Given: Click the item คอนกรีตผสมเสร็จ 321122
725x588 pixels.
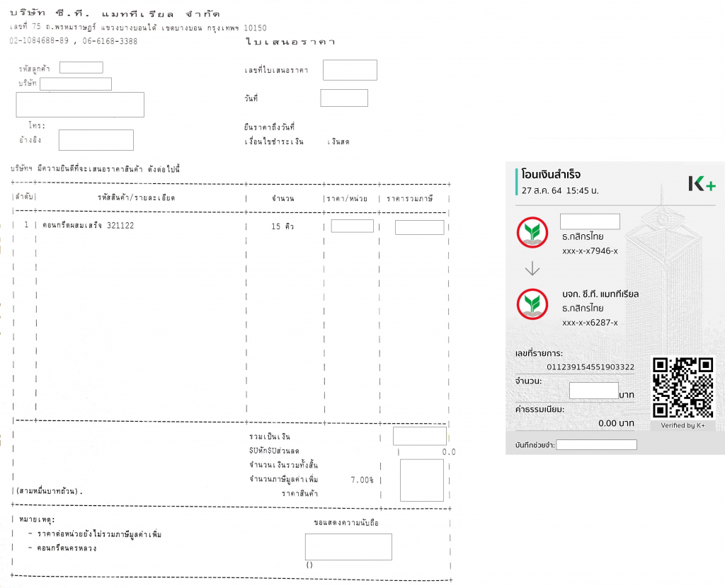Looking at the screenshot, I should [x=89, y=226].
